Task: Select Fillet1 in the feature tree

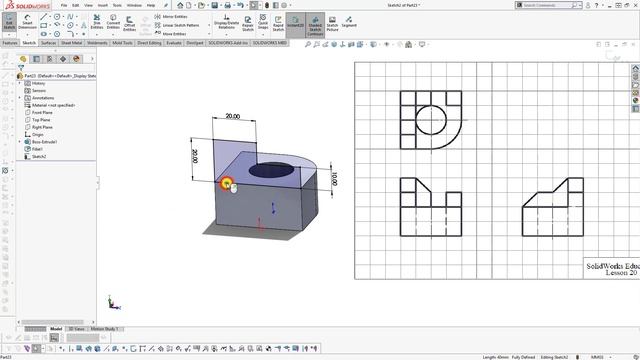Action: coord(33,149)
